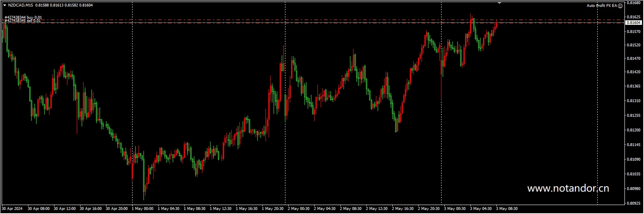The height and width of the screenshot is (214, 644).
Task: Click price scale value 0.80980
Action: 634,189
